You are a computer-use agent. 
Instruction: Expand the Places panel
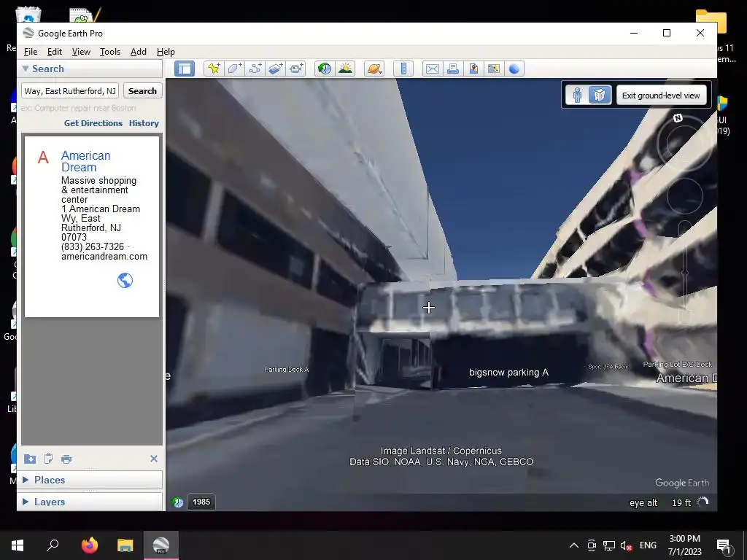click(26, 480)
